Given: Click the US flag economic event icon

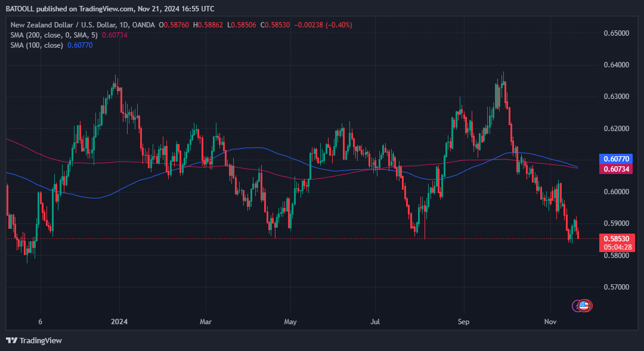Looking at the screenshot, I should (584, 306).
